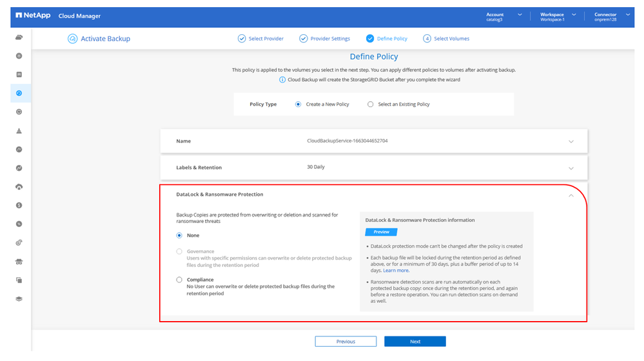Screen dimensions: 644x361
Task: Click the percent tag icon in the sidebar
Action: [x=19, y=224]
